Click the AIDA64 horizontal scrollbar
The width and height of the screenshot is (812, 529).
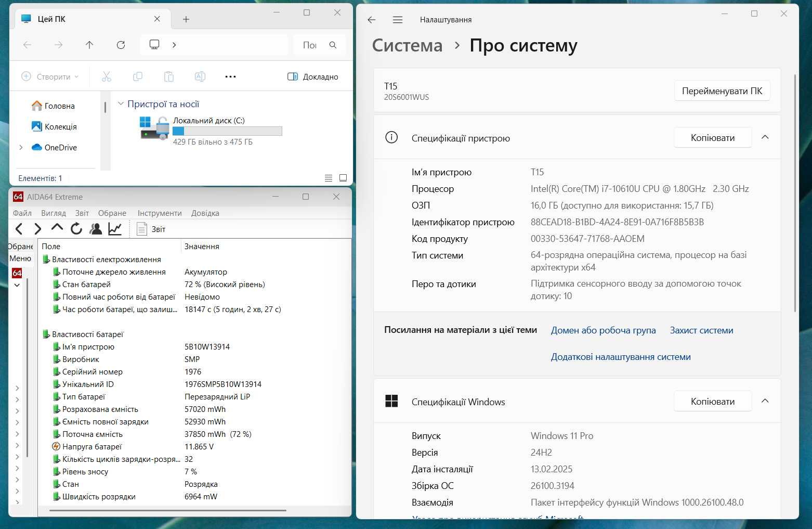click(x=168, y=511)
